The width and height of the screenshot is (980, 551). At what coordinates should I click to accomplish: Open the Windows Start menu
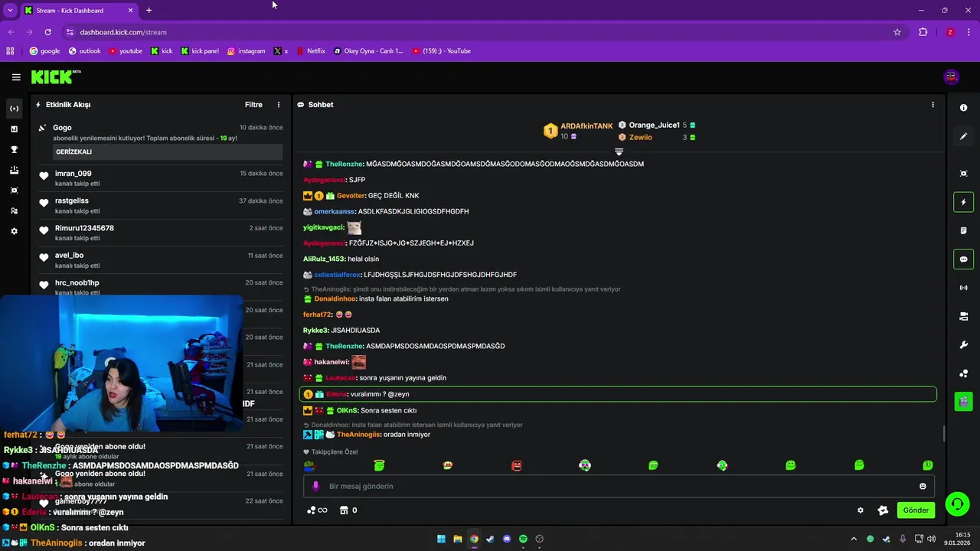tap(441, 539)
